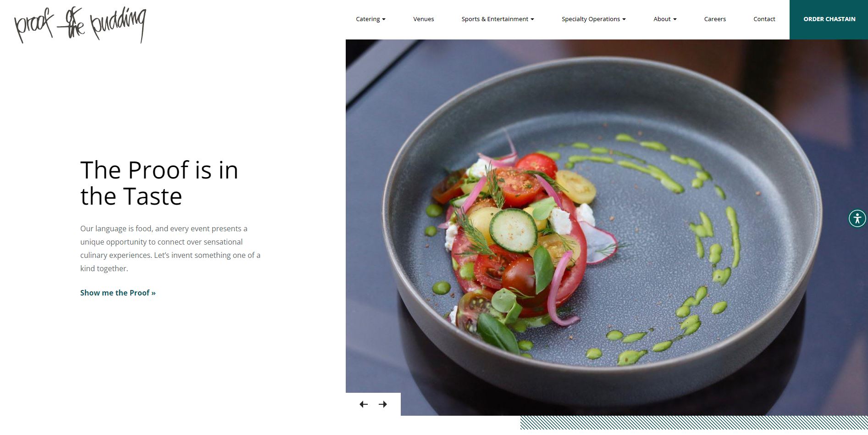Open the accessibility widget icon
This screenshot has width=868, height=435.
pyautogui.click(x=857, y=218)
